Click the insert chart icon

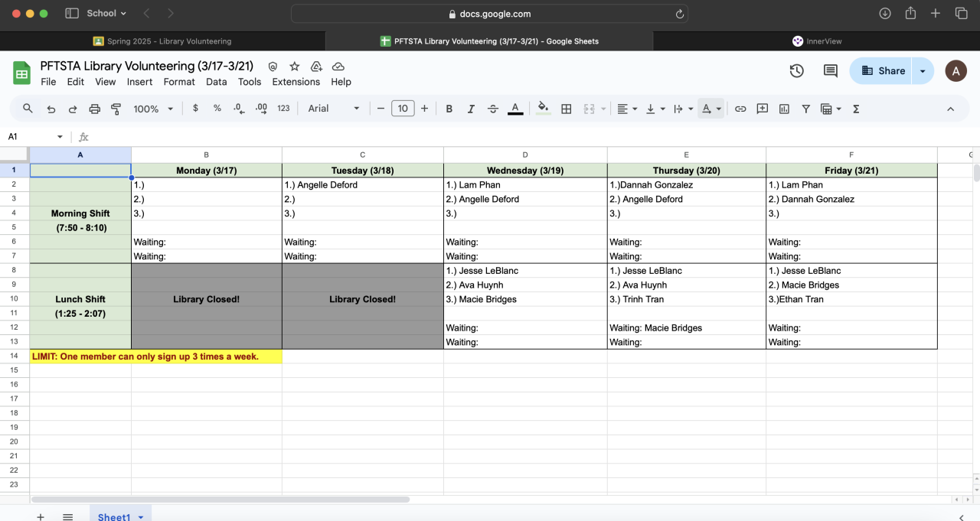click(x=784, y=109)
